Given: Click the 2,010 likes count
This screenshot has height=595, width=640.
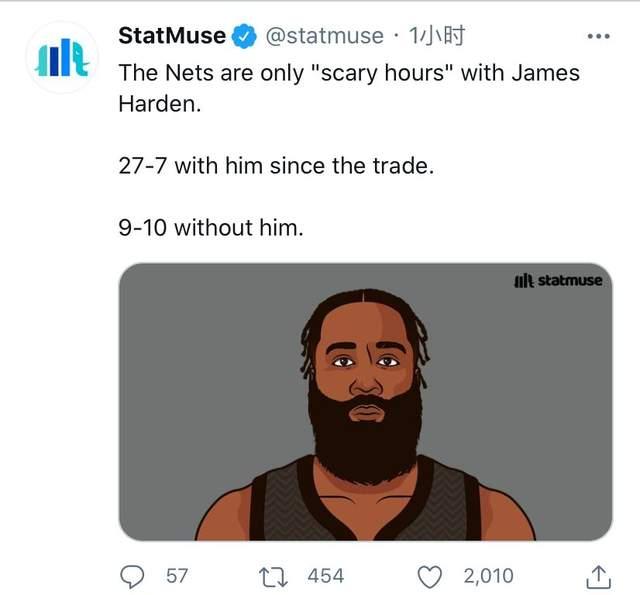Looking at the screenshot, I should pyautogui.click(x=488, y=576).
